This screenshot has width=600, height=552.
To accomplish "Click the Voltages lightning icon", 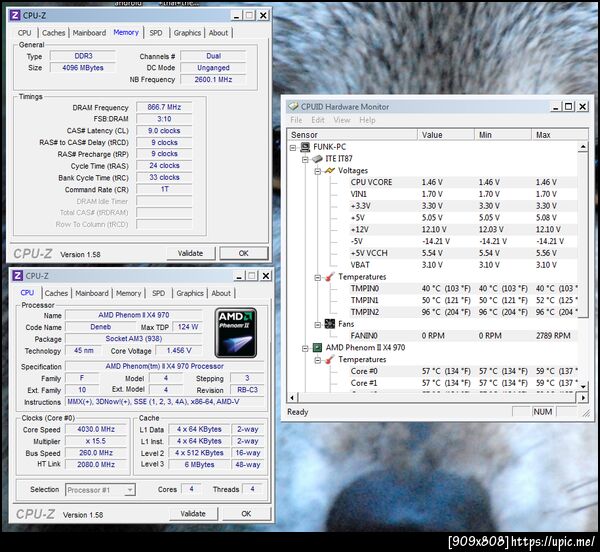I will point(330,171).
